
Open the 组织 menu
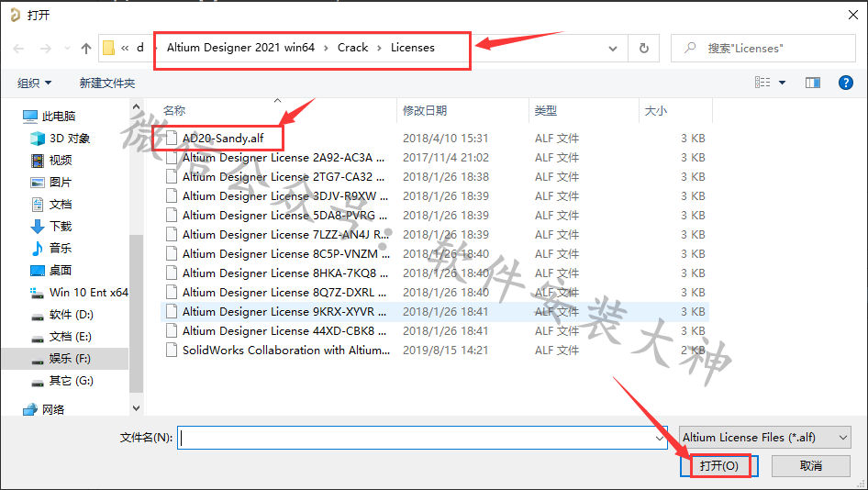(x=34, y=84)
